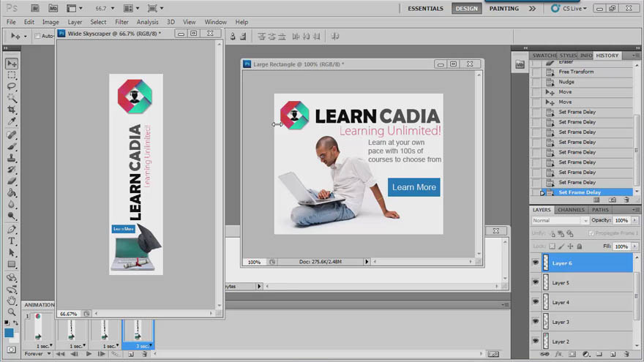Select the Dodge tool

tap(12, 216)
